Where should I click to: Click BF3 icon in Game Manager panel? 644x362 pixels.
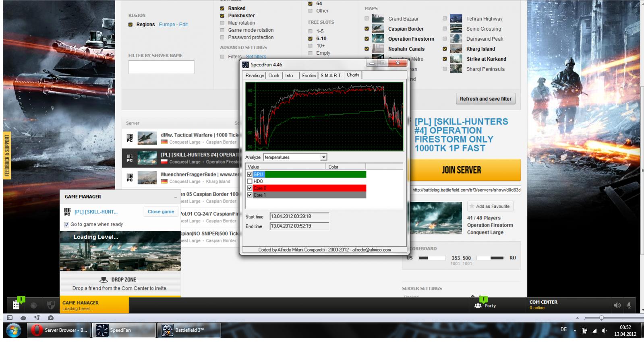click(x=67, y=212)
